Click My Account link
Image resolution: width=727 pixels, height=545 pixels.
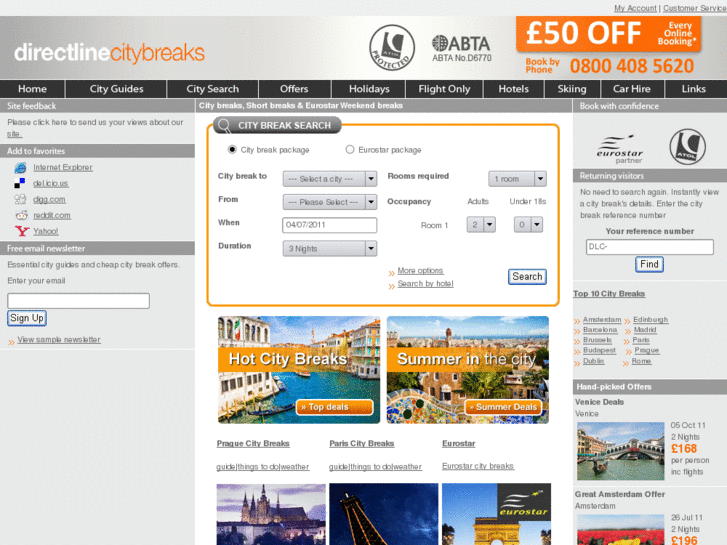[635, 8]
